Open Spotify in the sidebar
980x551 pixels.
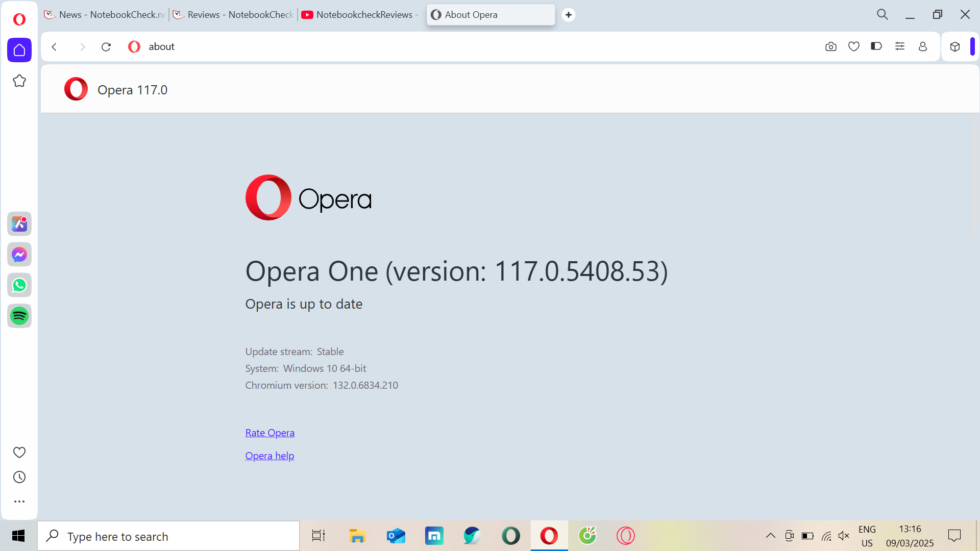19,316
